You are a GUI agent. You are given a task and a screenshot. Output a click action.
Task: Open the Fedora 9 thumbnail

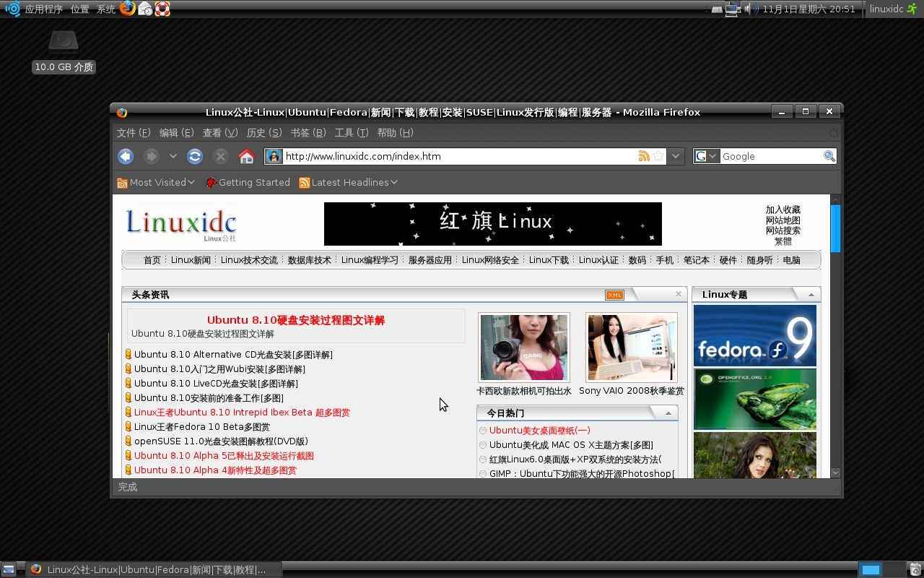click(755, 335)
